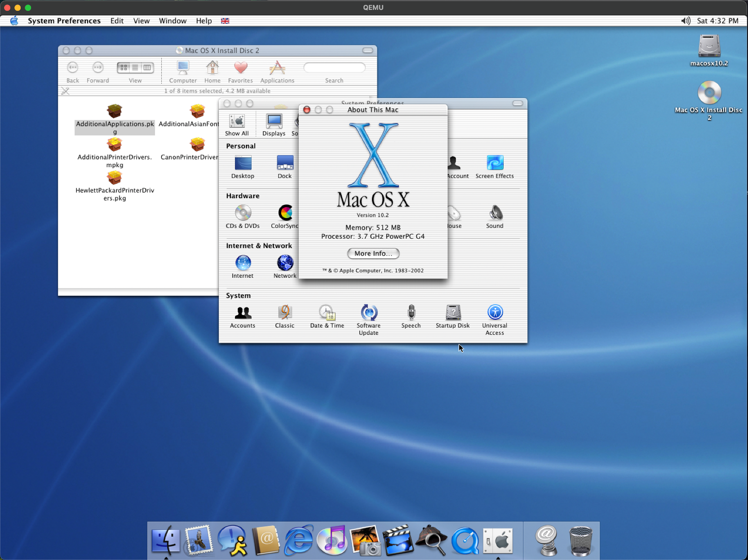Toggle System Preferences toolbar pill button
This screenshot has width=748, height=560.
click(x=518, y=103)
